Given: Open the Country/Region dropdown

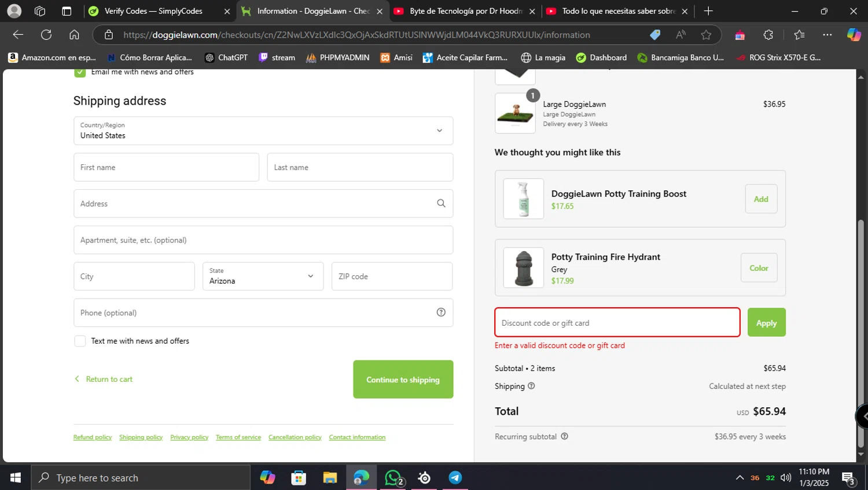Looking at the screenshot, I should click(x=263, y=131).
